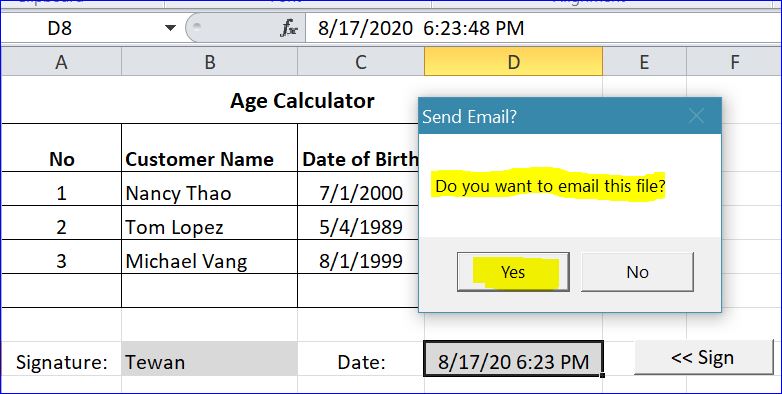Viewport: 782px width, 394px height.
Task: Select column D header
Action: [513, 62]
